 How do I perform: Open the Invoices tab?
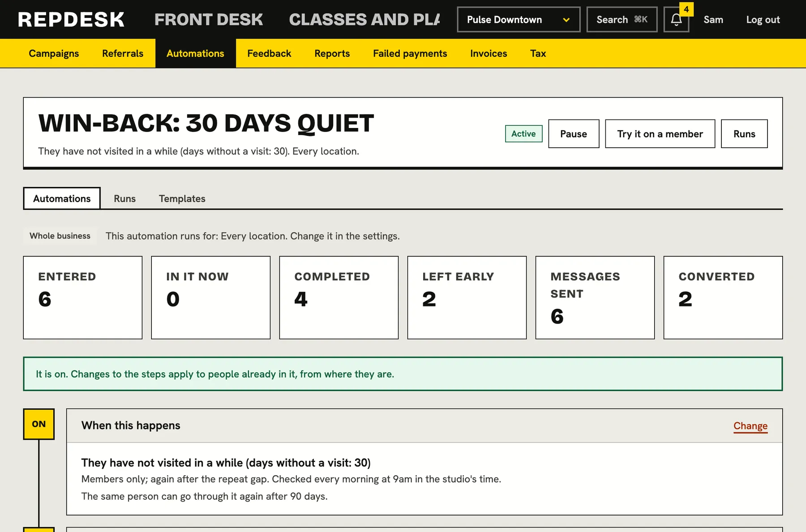point(489,53)
